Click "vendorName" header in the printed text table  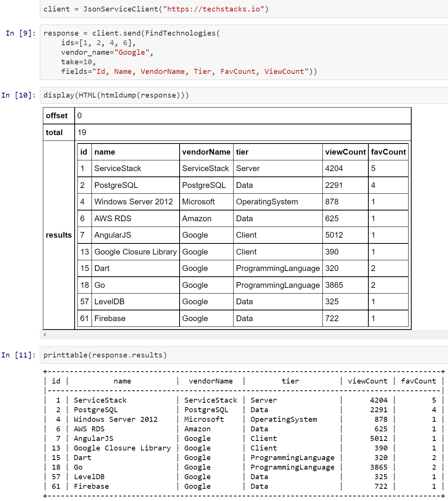click(211, 381)
